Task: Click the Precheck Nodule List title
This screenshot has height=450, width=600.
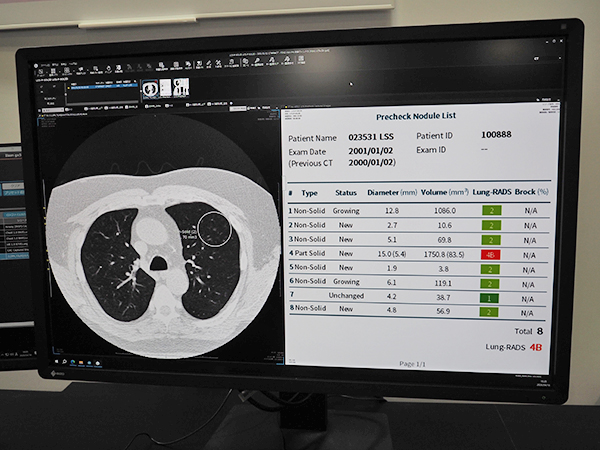Action: click(416, 116)
